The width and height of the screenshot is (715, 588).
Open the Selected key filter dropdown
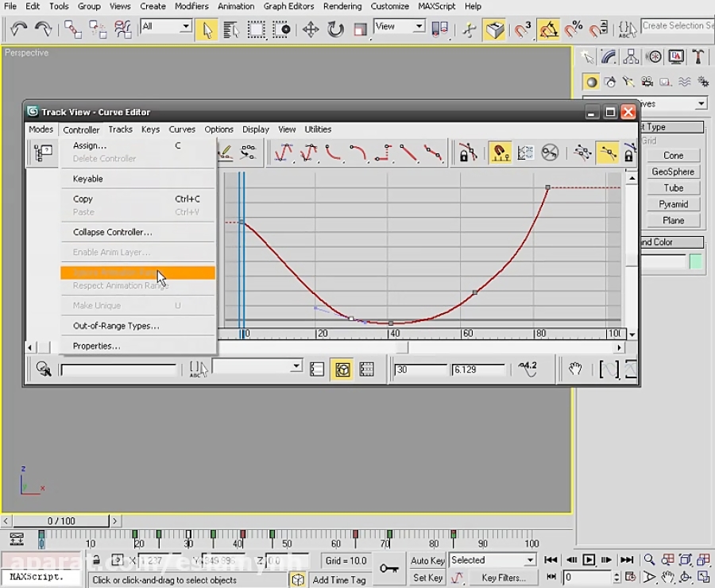493,560
